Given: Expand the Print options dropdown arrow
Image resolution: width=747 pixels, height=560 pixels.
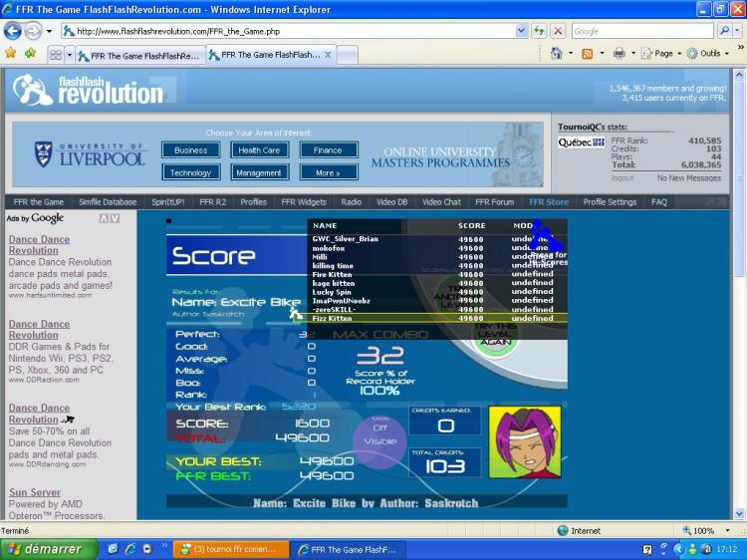Looking at the screenshot, I should click(x=632, y=54).
